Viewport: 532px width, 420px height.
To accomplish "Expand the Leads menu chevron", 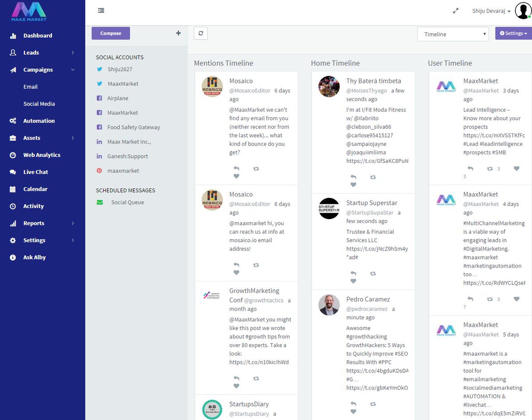I will 73,53.
